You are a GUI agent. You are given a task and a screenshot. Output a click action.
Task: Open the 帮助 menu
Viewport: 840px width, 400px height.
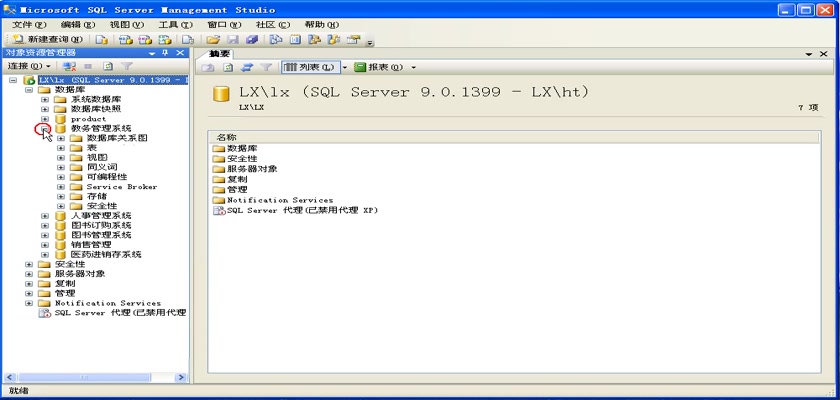click(321, 25)
